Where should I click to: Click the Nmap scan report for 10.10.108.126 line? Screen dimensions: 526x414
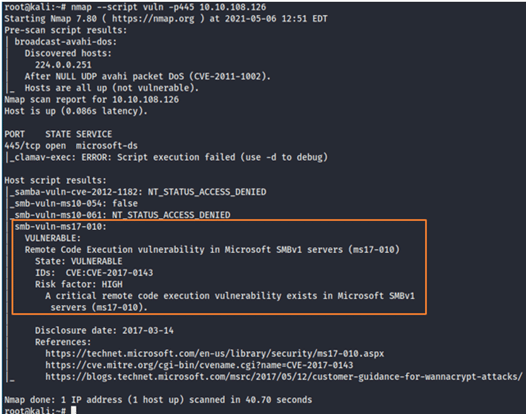[92, 100]
